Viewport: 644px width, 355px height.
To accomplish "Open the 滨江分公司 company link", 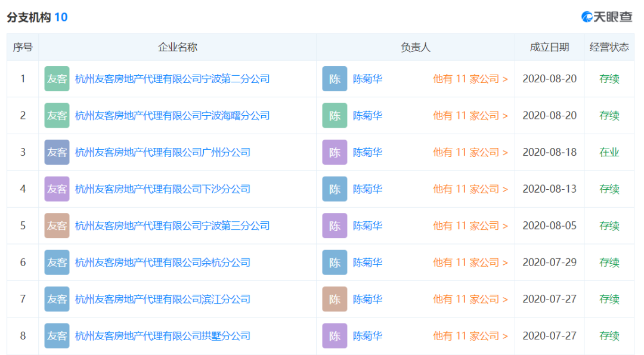I will pyautogui.click(x=163, y=299).
